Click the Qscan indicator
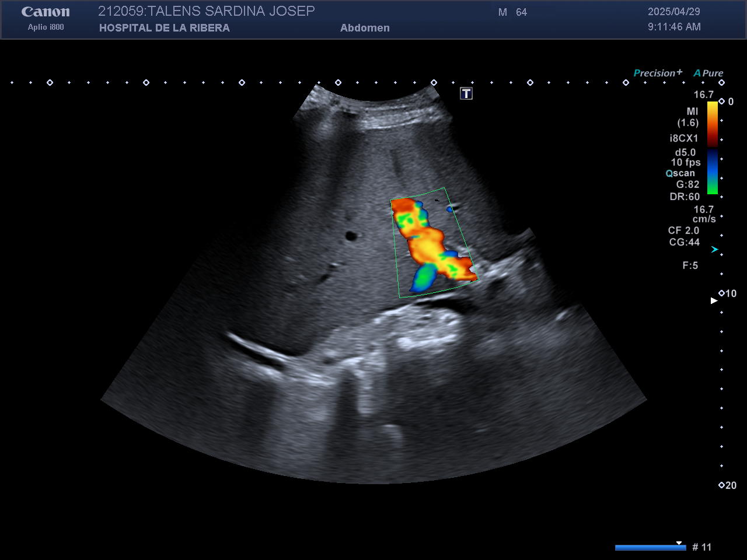Viewport: 747px width, 560px height. 680,173
